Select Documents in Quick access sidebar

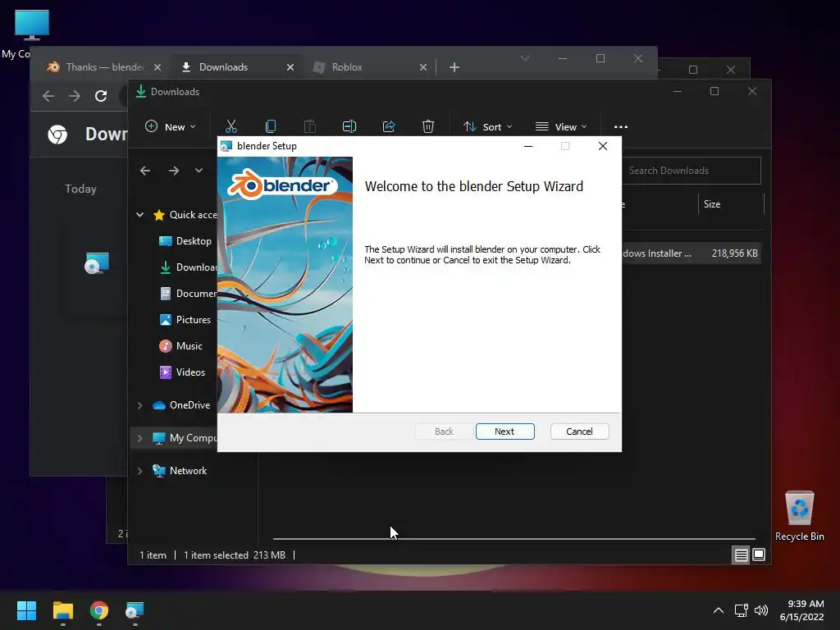(x=189, y=294)
